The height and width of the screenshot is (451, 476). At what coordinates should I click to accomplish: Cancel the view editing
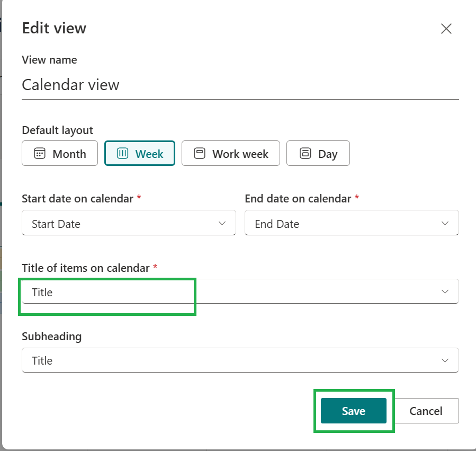click(426, 411)
